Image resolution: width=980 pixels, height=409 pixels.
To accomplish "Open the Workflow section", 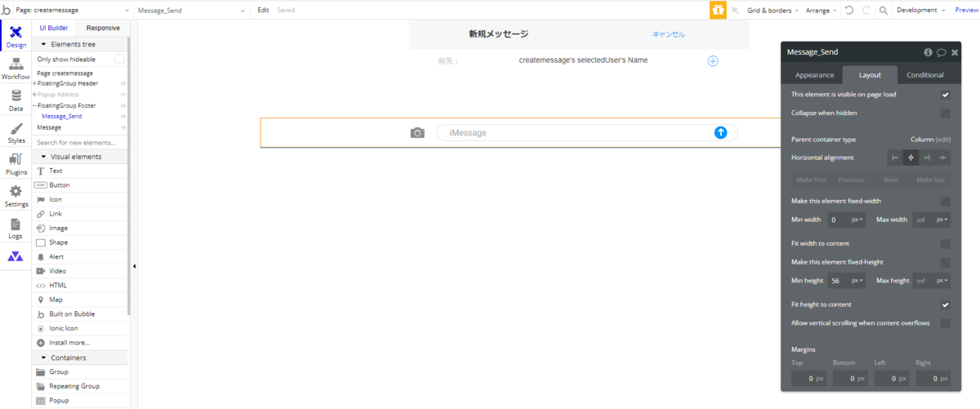I will 16,69.
